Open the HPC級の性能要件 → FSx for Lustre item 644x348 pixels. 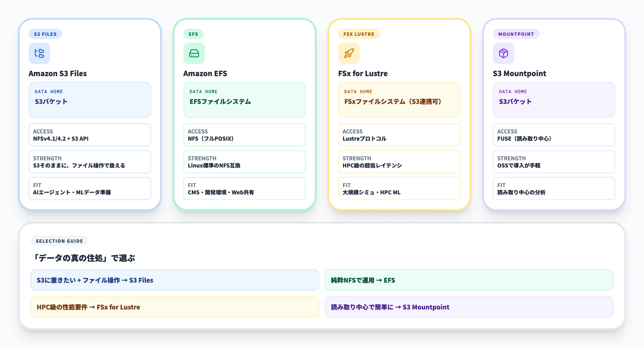pos(174,307)
